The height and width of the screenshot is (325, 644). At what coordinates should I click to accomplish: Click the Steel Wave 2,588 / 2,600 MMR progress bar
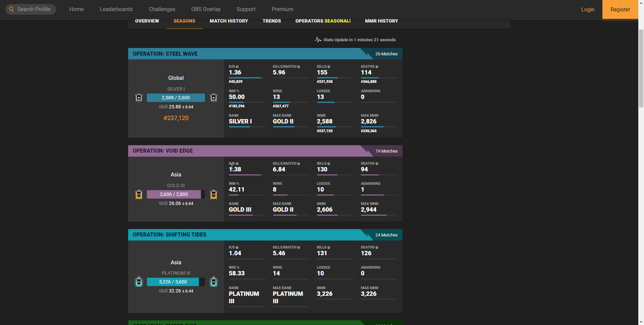click(x=176, y=98)
